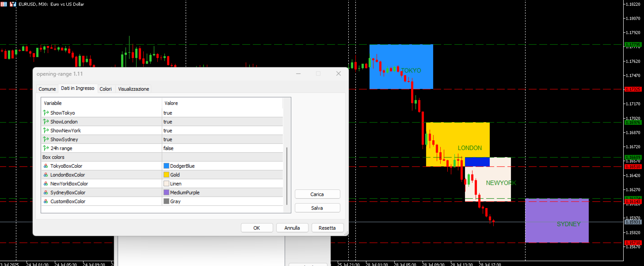Select the ShowSydney variable name
This screenshot has height=266, width=644.
point(64,139)
